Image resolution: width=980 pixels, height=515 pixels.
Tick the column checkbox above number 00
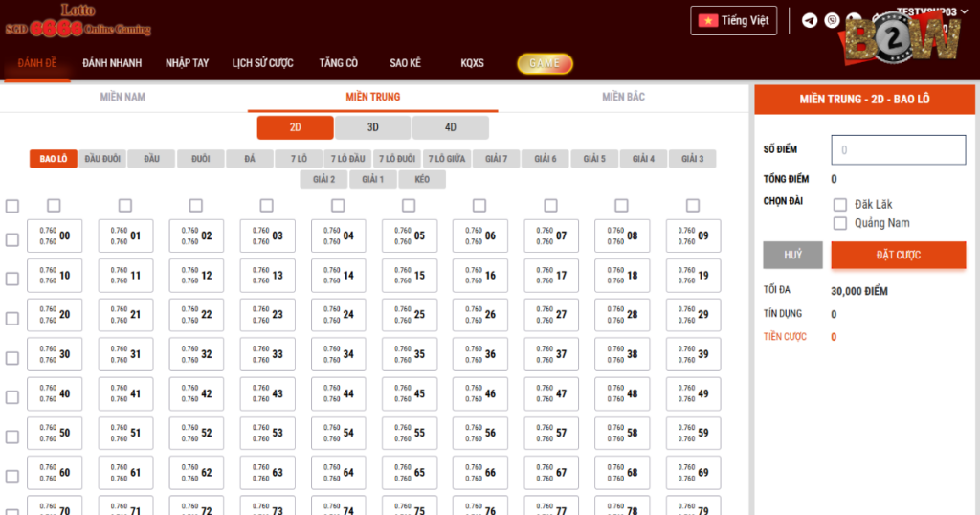[x=54, y=206]
